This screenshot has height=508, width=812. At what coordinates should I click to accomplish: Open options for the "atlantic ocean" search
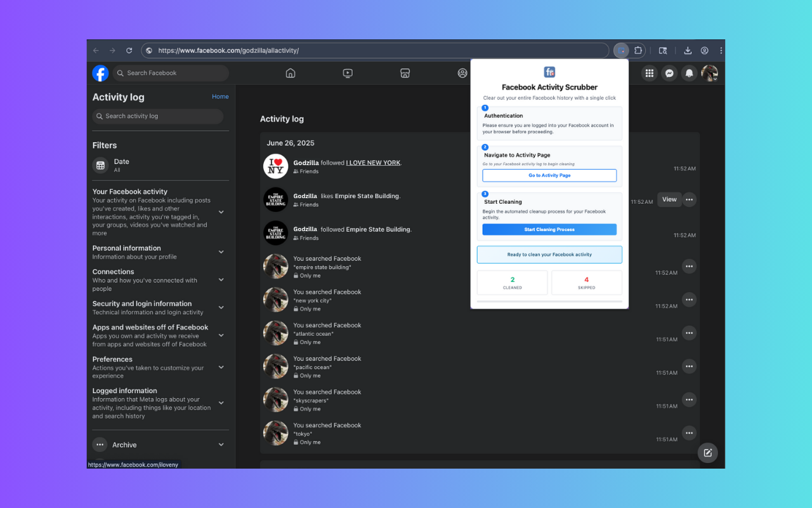point(689,333)
